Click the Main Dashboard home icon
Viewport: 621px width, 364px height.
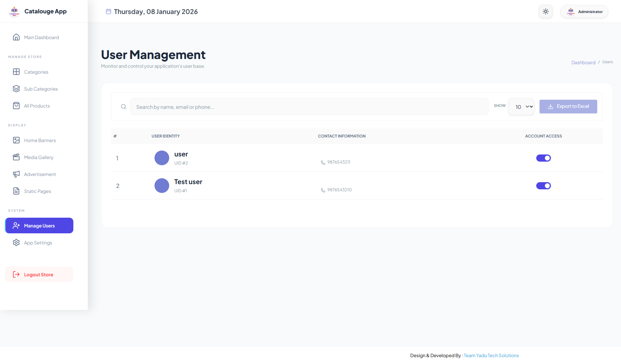pos(16,37)
